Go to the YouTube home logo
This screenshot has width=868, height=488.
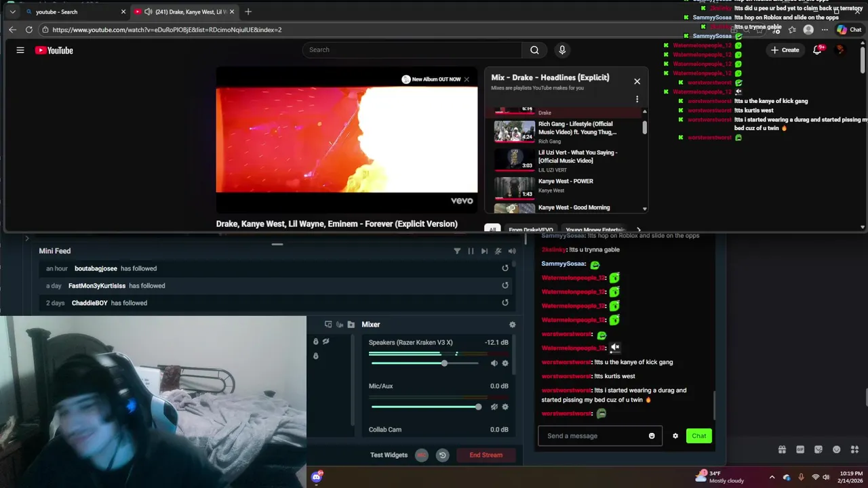(x=54, y=50)
